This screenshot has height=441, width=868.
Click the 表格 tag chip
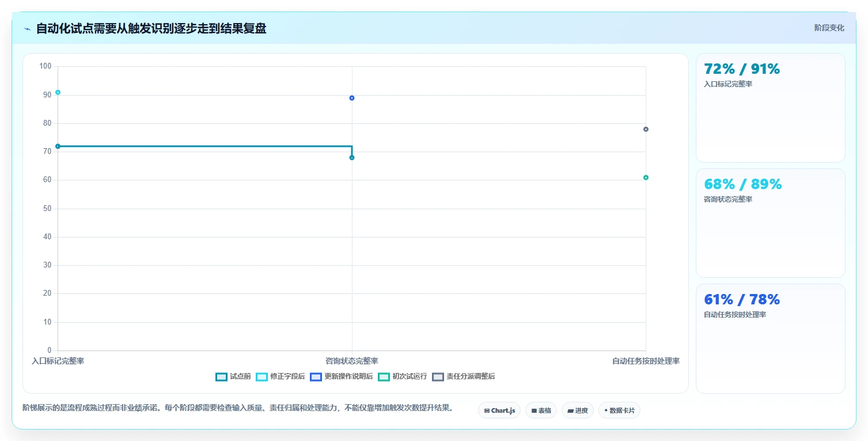point(541,410)
